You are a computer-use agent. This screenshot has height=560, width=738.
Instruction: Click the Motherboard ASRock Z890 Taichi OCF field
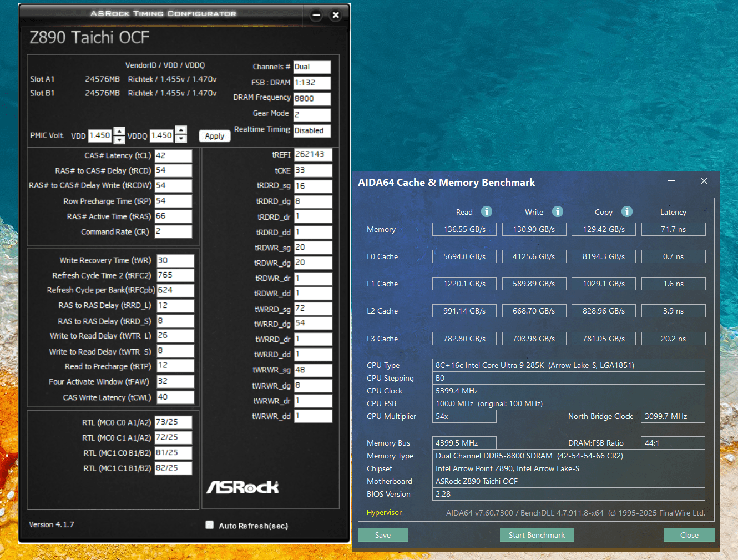pos(569,481)
